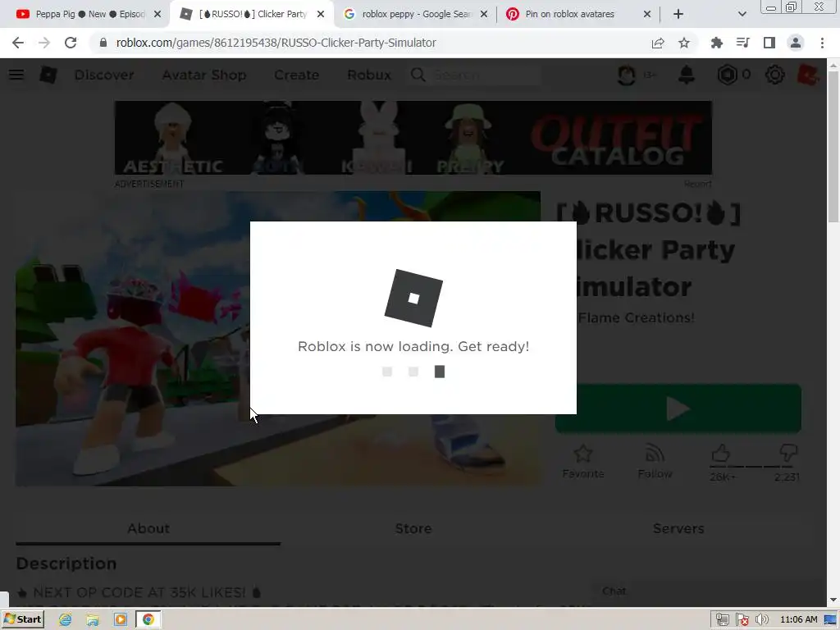840x630 pixels.
Task: Select the Store tab
Action: [x=413, y=528]
